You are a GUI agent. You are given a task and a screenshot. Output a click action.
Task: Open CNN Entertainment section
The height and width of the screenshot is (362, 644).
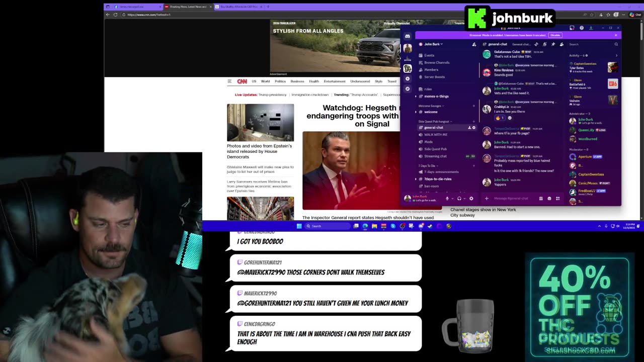pos(335,81)
